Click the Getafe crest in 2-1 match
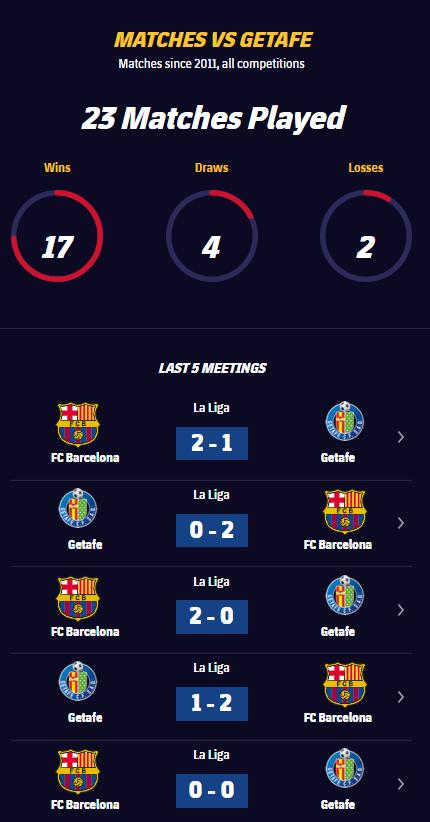 345,422
